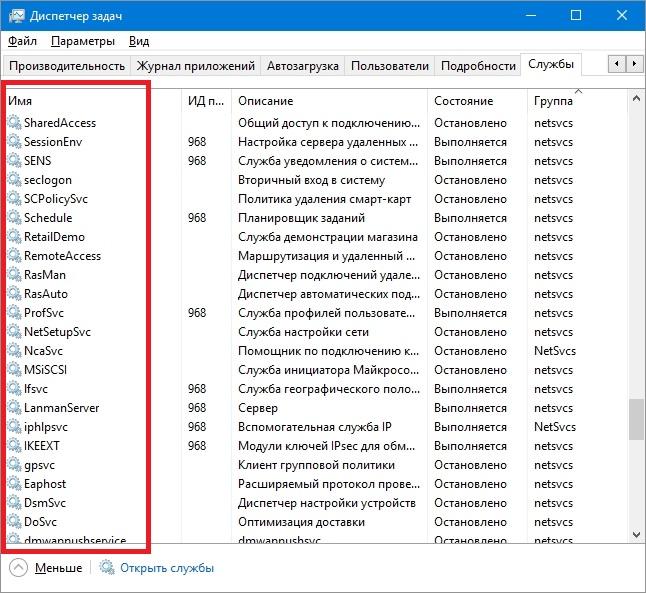Sort services by the Группа column header
The height and width of the screenshot is (593, 646).
point(553,101)
